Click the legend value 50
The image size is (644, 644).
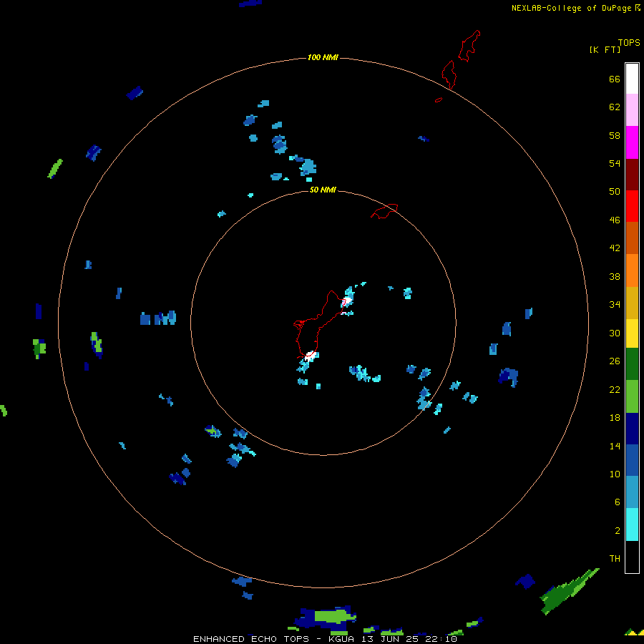tap(615, 192)
